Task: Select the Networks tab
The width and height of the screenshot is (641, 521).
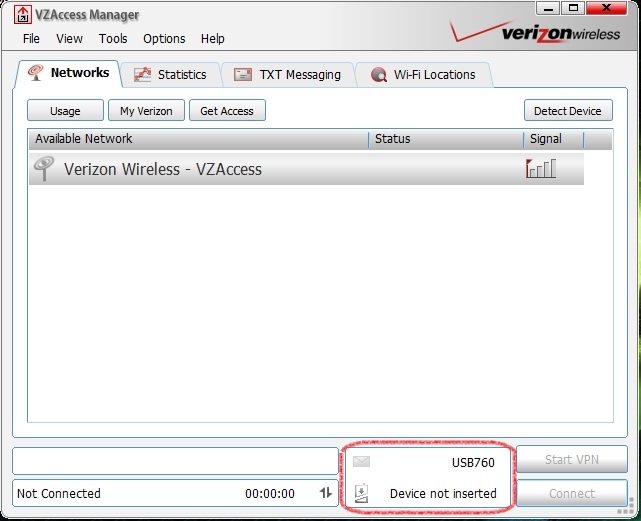Action: [68, 74]
